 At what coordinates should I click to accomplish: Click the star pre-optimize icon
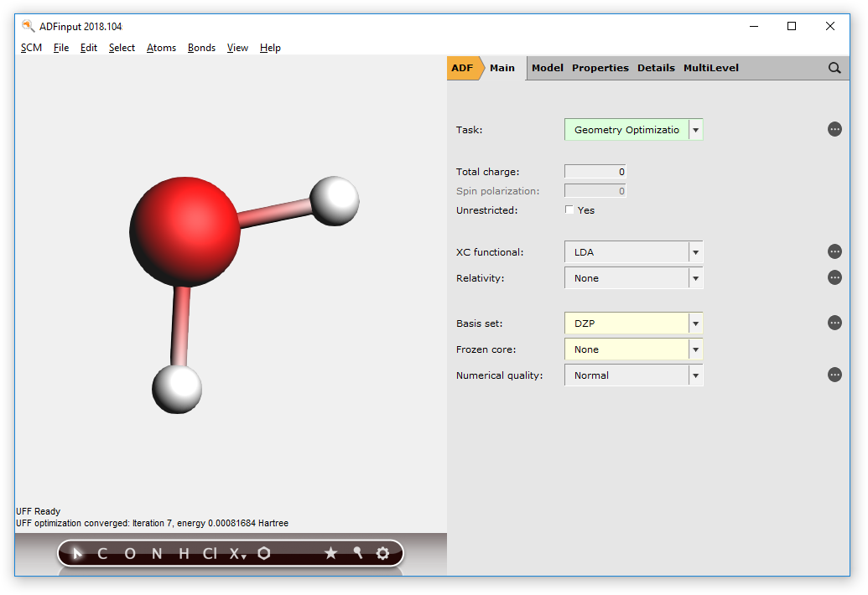[x=331, y=553]
